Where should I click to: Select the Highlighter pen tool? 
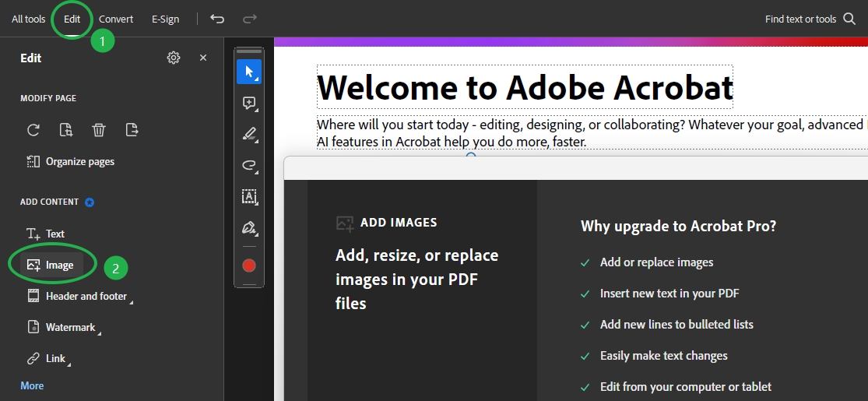point(249,134)
